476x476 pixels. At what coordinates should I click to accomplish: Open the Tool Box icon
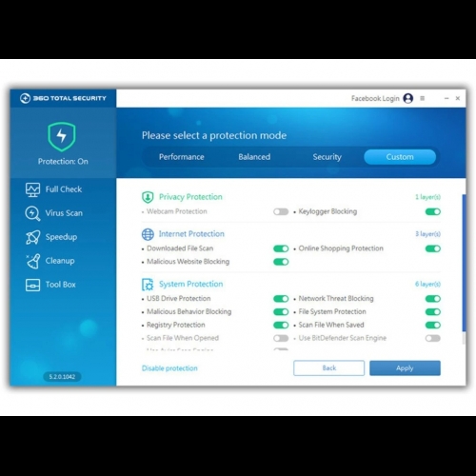pos(32,285)
